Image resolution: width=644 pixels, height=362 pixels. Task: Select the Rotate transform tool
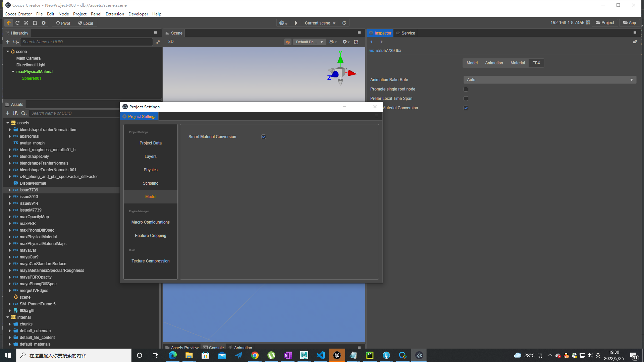pyautogui.click(x=17, y=23)
